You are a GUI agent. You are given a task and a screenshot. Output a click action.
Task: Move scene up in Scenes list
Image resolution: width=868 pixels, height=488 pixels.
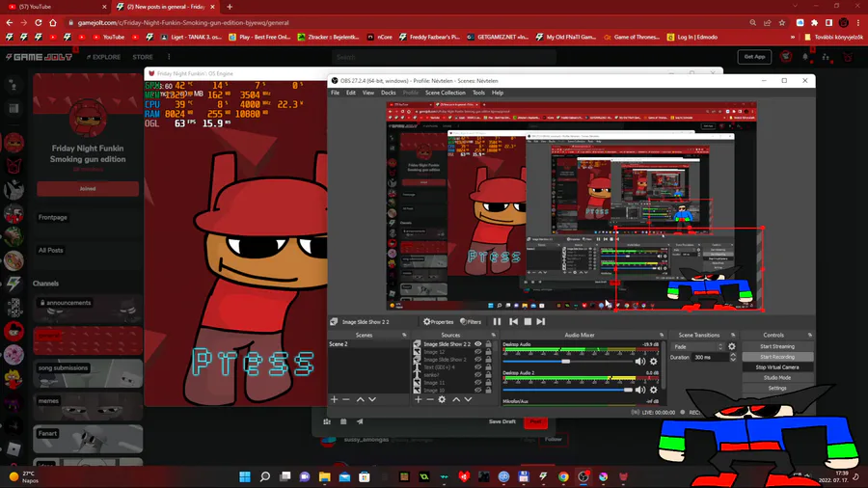coord(361,399)
